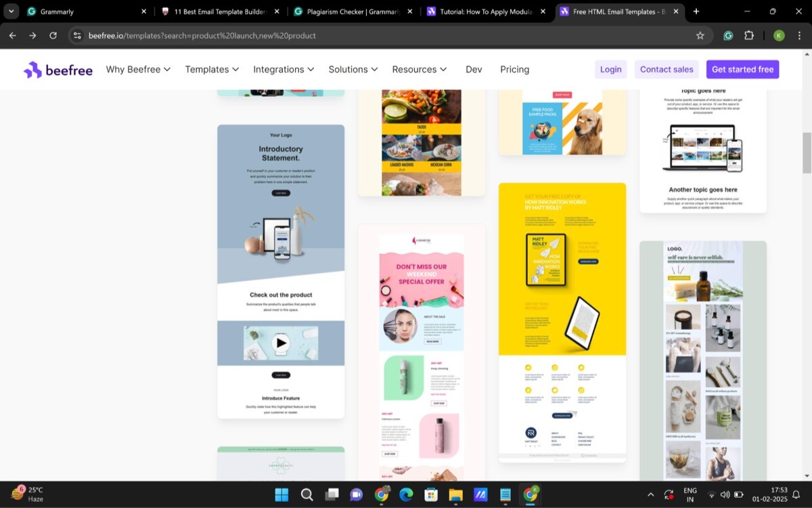
Task: Play the video on the Introductory Statement template
Action: click(x=281, y=342)
